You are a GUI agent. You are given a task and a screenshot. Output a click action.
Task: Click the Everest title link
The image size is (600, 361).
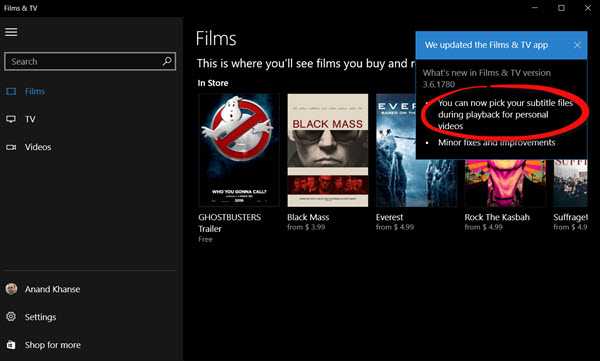(x=389, y=217)
